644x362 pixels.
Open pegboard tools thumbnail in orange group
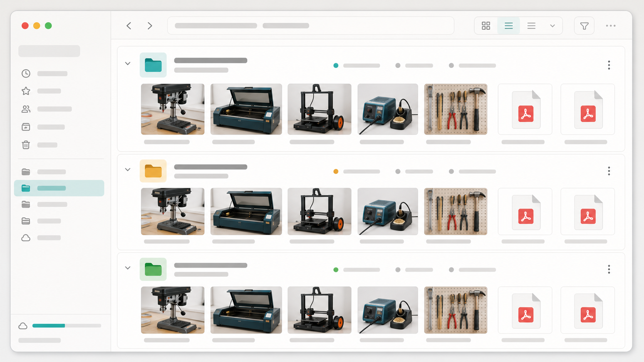click(x=456, y=212)
